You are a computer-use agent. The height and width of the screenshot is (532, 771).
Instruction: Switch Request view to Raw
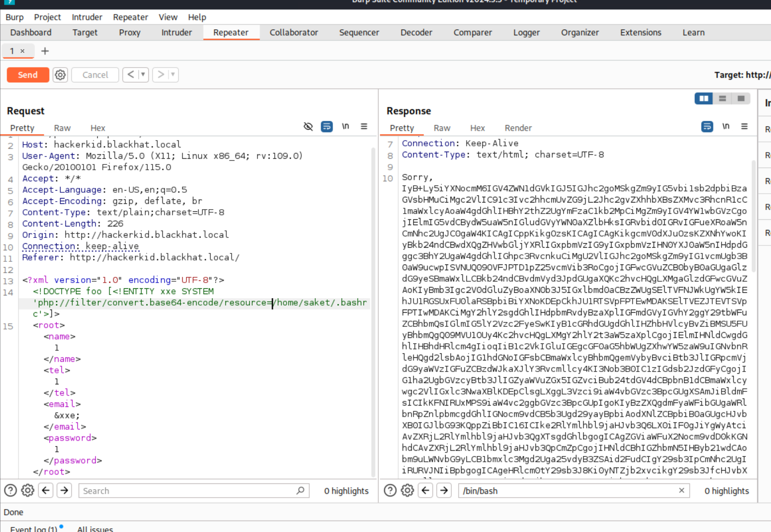click(62, 128)
